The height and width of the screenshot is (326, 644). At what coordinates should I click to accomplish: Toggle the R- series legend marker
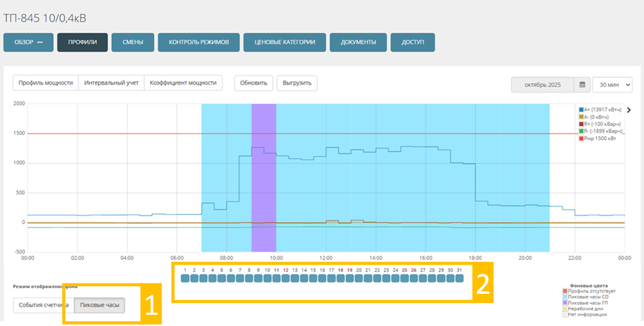[581, 131]
